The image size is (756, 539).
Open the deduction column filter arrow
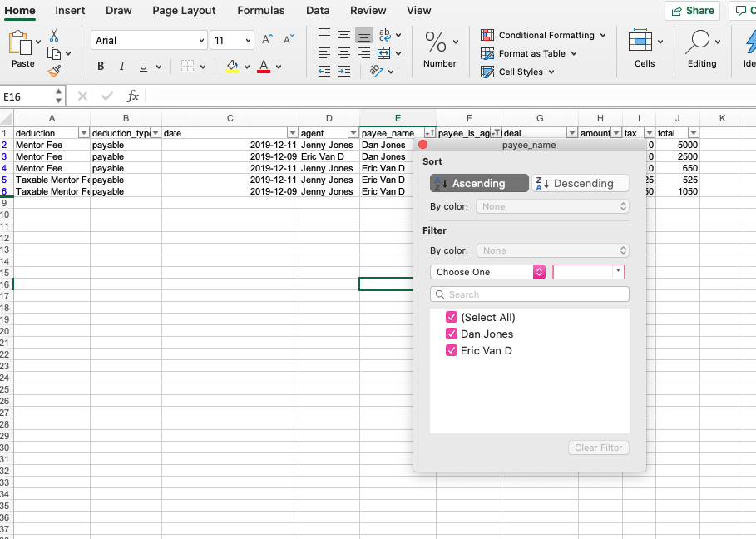[84, 133]
